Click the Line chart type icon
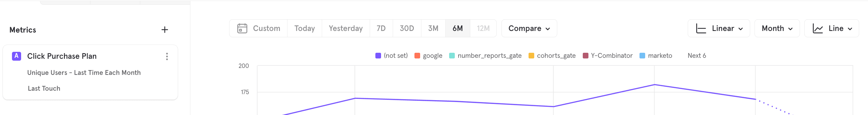 [x=818, y=29]
